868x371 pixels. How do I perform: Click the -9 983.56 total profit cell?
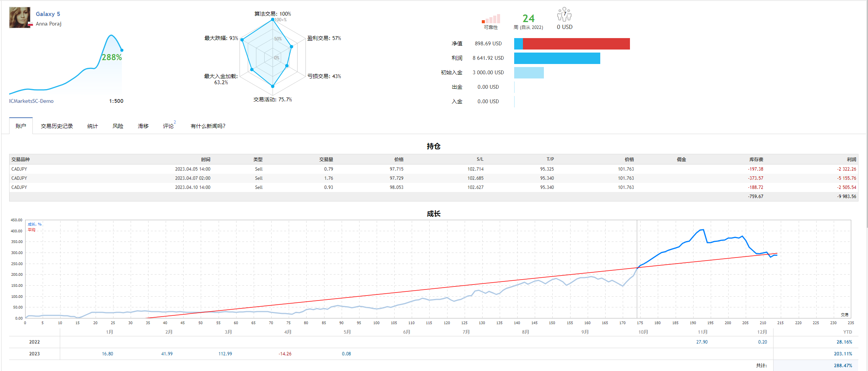click(x=847, y=197)
